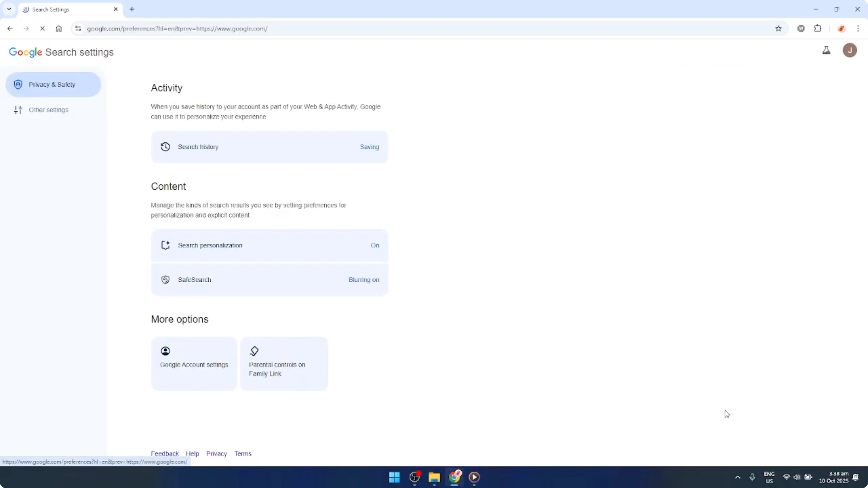
Task: Click the W extension icon
Action: pyautogui.click(x=801, y=29)
